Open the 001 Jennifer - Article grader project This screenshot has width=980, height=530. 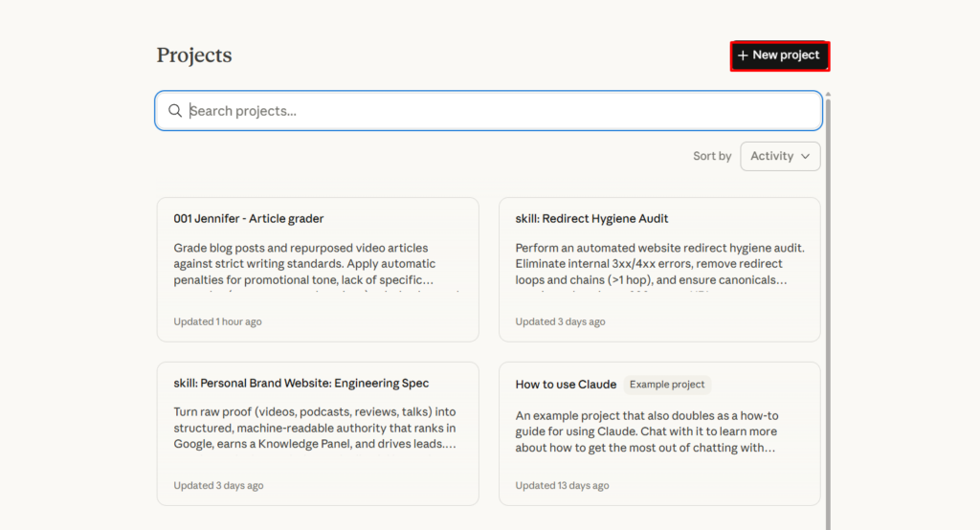tap(249, 219)
